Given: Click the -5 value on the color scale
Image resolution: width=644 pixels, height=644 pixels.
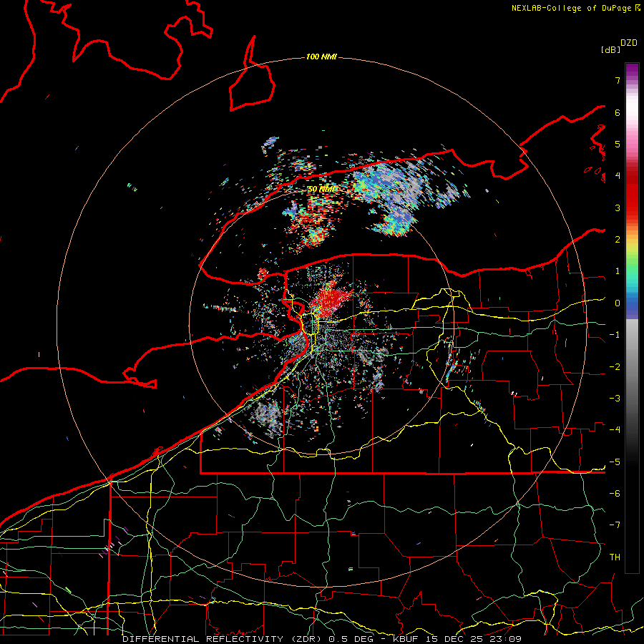Looking at the screenshot, I should point(615,462).
